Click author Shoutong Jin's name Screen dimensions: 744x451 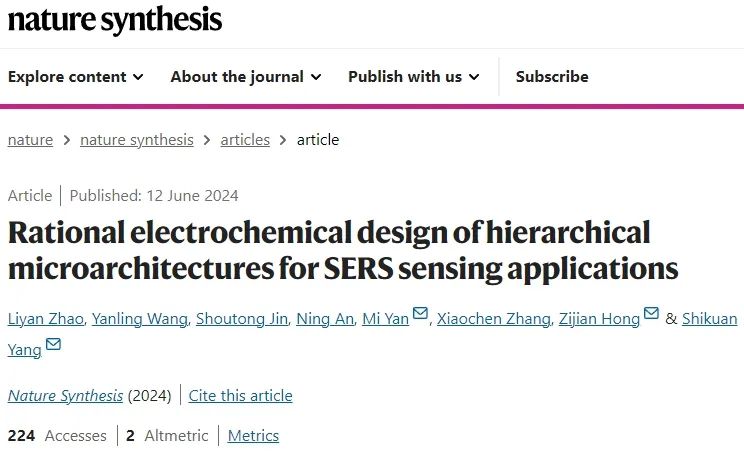pyautogui.click(x=242, y=319)
